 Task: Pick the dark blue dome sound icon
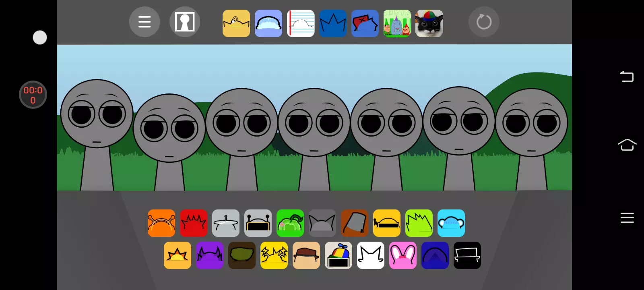[x=435, y=255]
